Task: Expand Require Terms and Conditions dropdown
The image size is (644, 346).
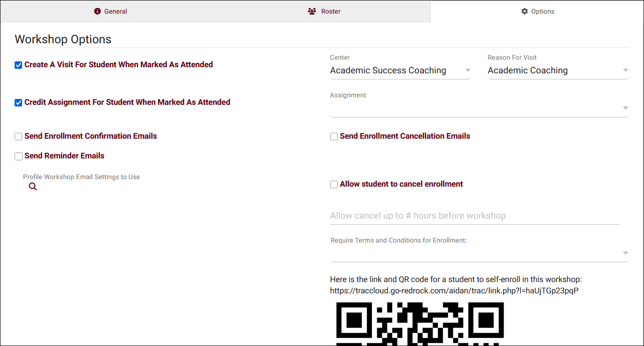Action: [x=479, y=253]
